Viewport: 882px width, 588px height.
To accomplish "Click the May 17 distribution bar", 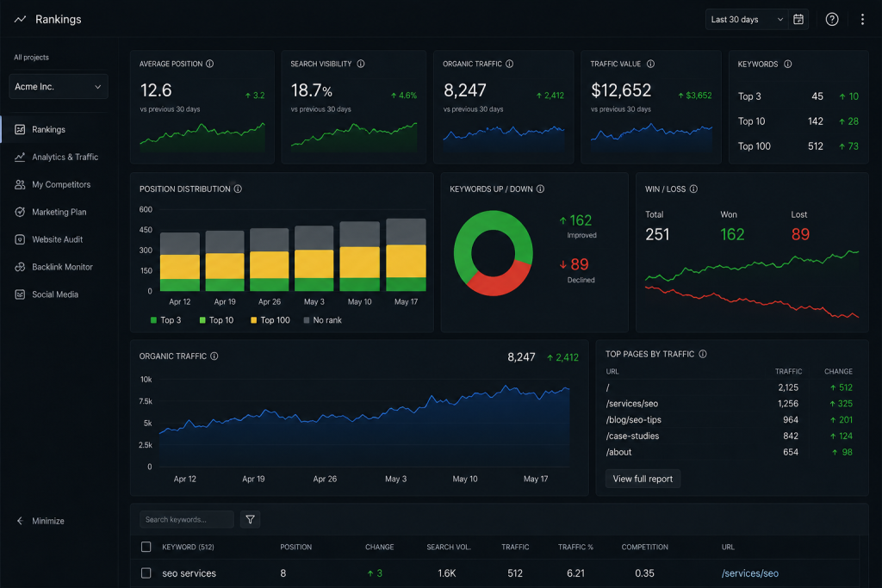I will (x=407, y=254).
